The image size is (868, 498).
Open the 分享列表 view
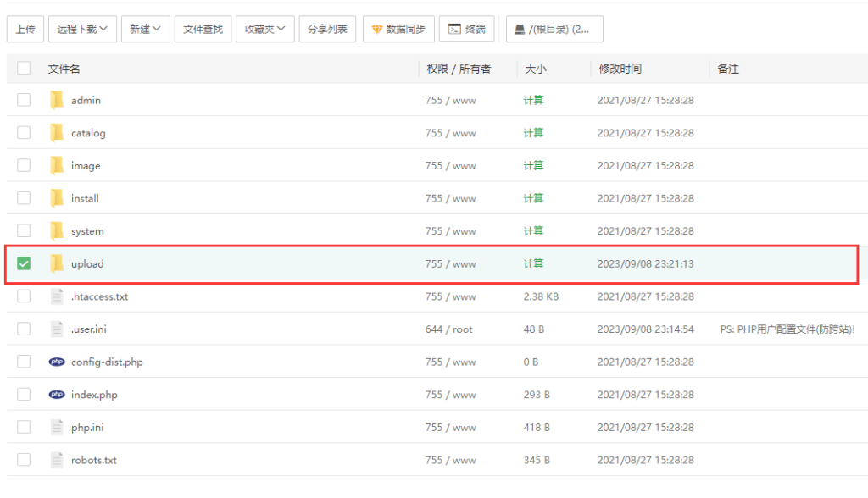327,29
